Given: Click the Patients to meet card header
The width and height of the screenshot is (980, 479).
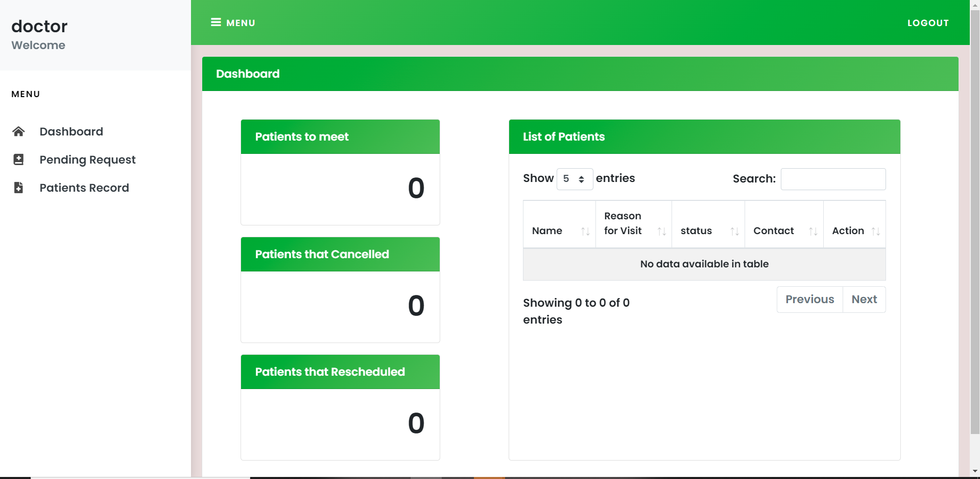Looking at the screenshot, I should 340,137.
